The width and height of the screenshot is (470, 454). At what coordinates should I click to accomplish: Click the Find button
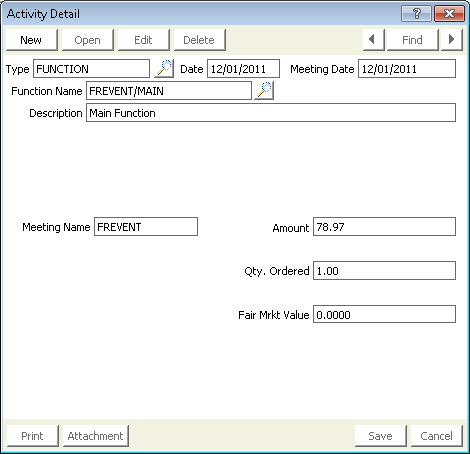412,40
